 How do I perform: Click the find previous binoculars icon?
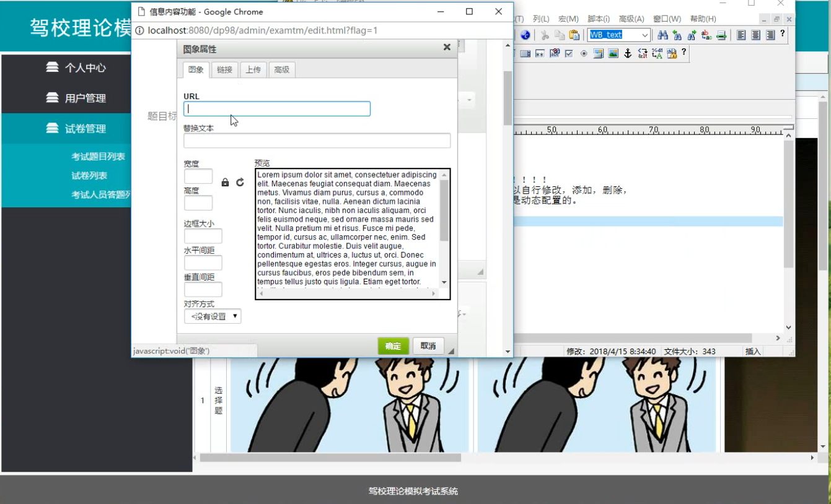[677, 35]
